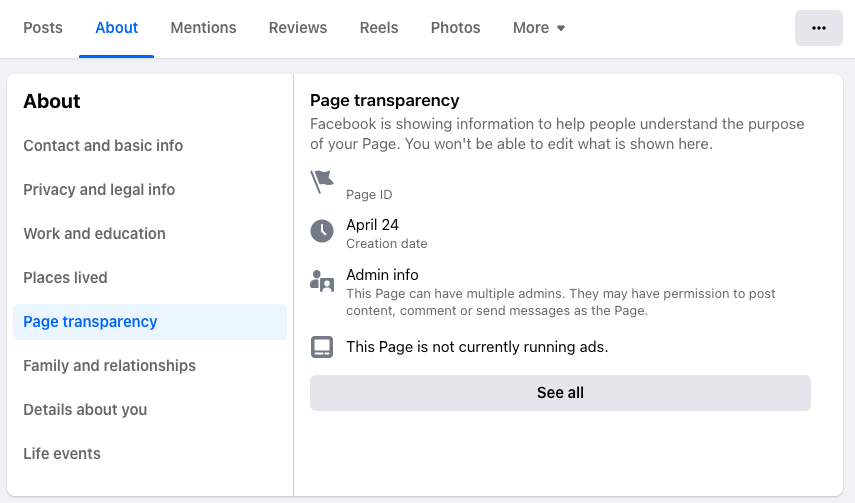Go to Places lived section
The image size is (855, 503).
point(65,278)
